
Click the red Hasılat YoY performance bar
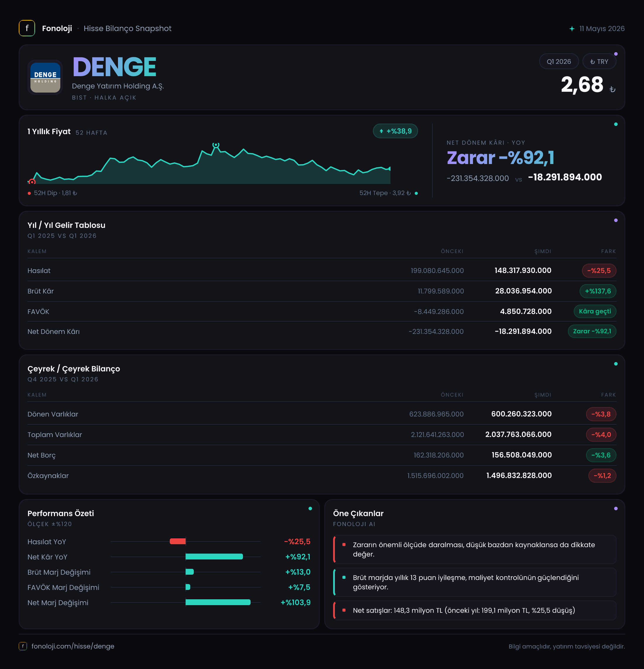point(178,541)
